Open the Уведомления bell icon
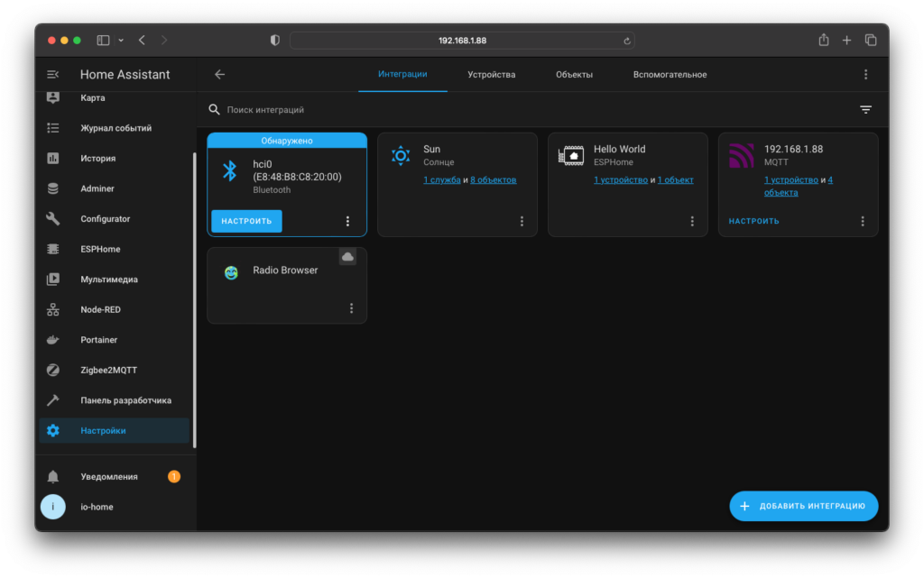This screenshot has width=924, height=578. click(53, 477)
